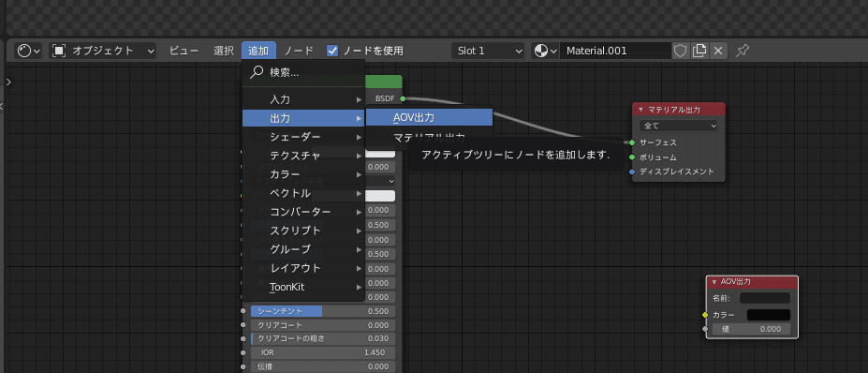This screenshot has width=868, height=373.
Task: Open the レイアウト submenu
Action: [x=303, y=268]
